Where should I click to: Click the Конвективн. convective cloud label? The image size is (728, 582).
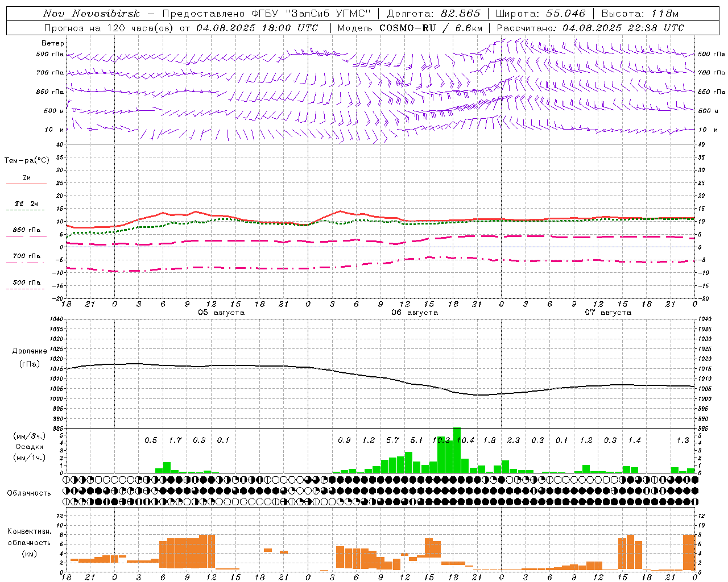pos(29,531)
